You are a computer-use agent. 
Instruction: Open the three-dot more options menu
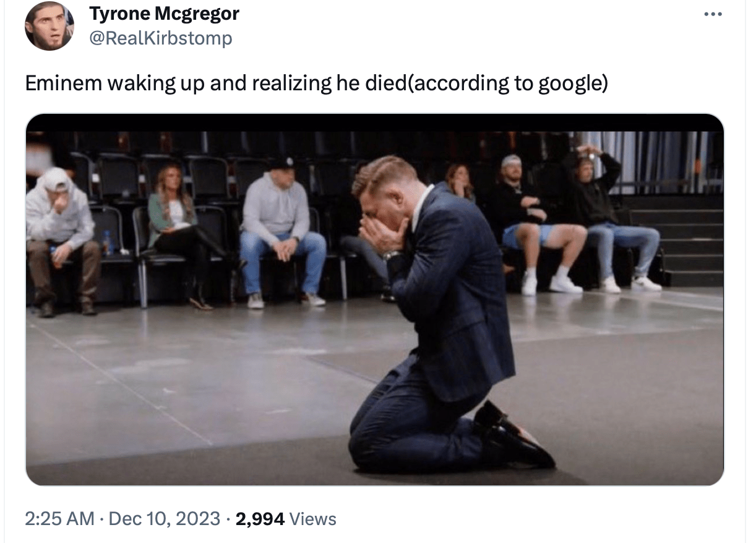[x=713, y=14]
